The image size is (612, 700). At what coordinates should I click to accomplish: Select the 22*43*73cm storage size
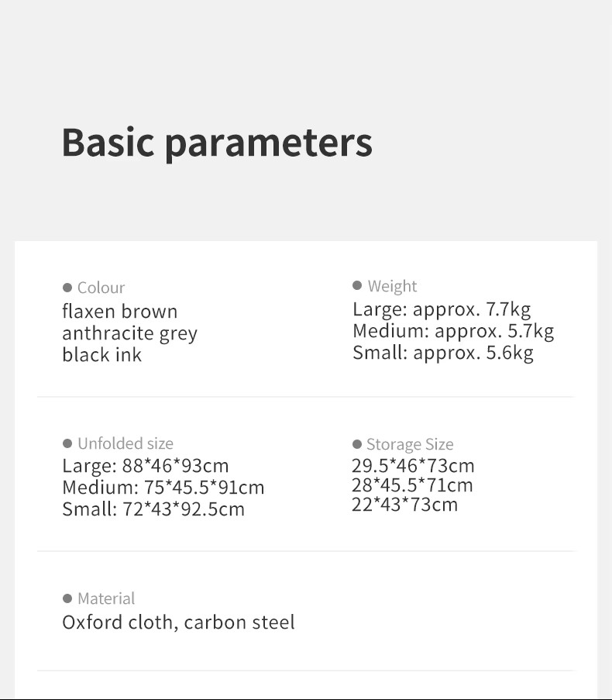[x=405, y=505]
